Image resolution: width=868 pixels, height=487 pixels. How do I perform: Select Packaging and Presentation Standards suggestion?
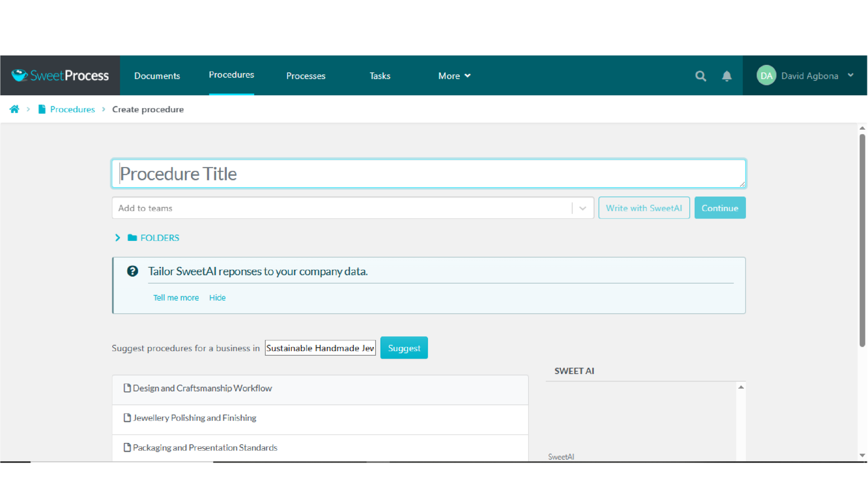(320, 448)
